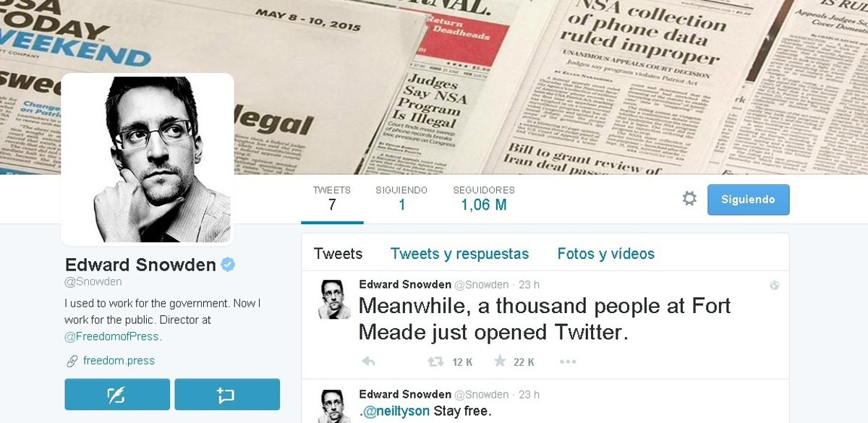Click the compose tweet to Snowden button
Viewport: 868px width, 423px height.
(117, 394)
